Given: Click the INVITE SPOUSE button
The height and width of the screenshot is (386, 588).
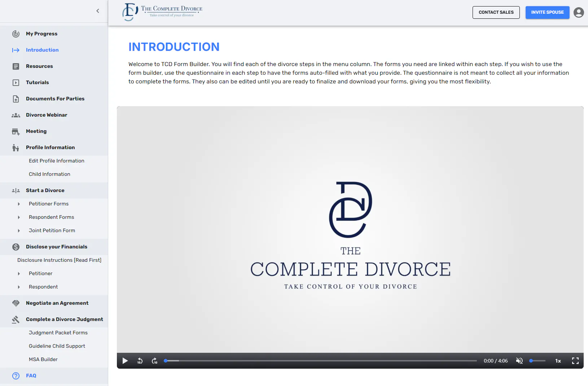Looking at the screenshot, I should click(547, 12).
